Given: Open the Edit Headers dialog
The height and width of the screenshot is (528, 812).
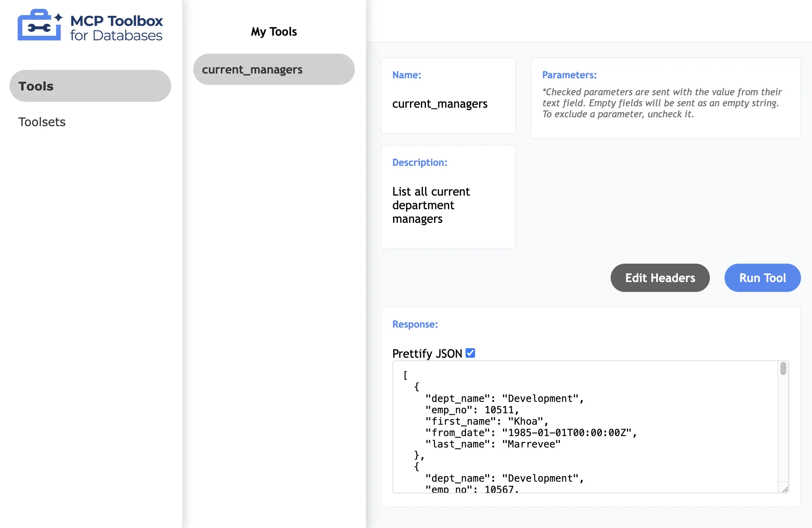Looking at the screenshot, I should [x=660, y=278].
